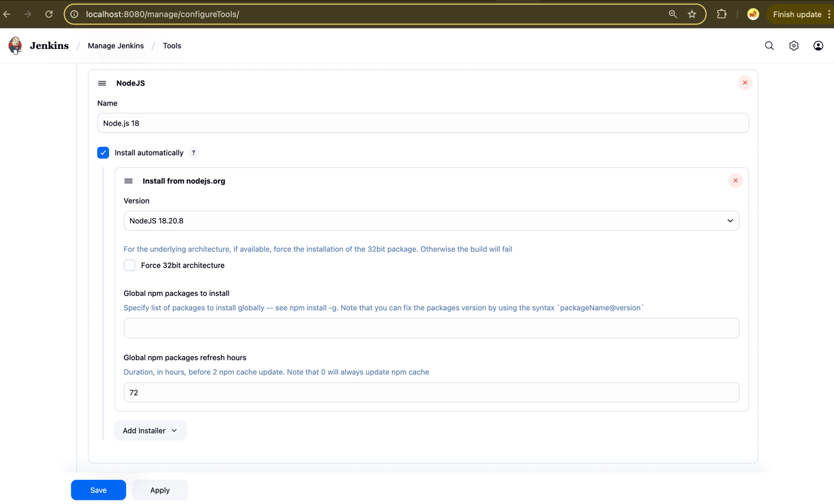Delete the NodeJS tool installation

744,83
